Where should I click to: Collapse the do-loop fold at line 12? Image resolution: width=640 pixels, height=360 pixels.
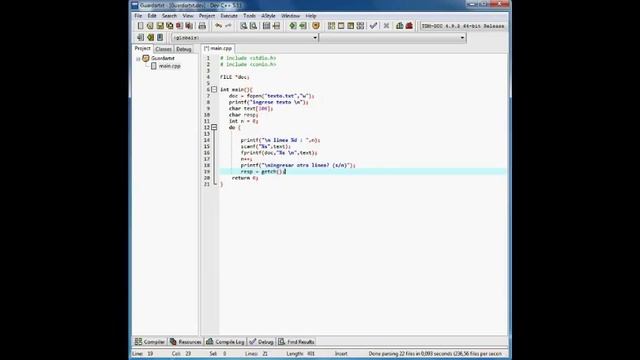coord(214,127)
